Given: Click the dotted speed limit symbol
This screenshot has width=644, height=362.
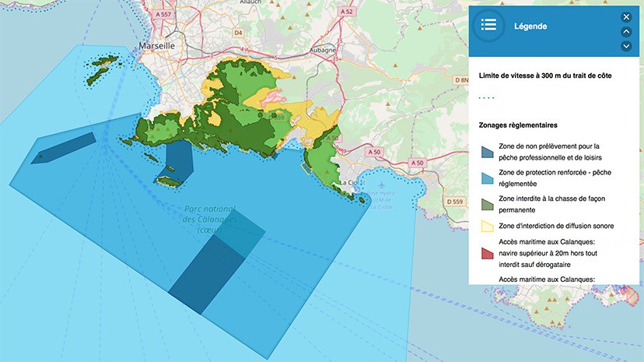Looking at the screenshot, I should (486, 98).
